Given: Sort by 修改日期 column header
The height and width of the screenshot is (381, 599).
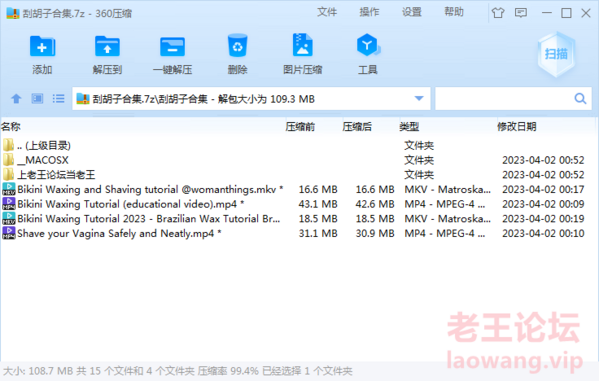Looking at the screenshot, I should click(516, 126).
